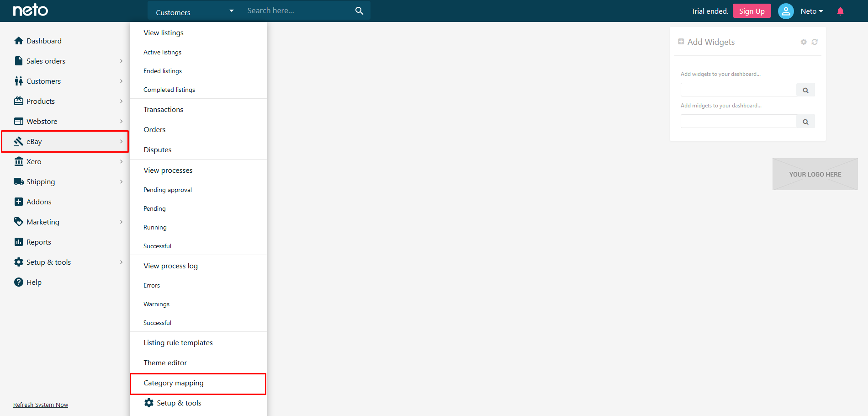The width and height of the screenshot is (868, 416).
Task: Click the Dashboard sidebar label
Action: (x=44, y=41)
